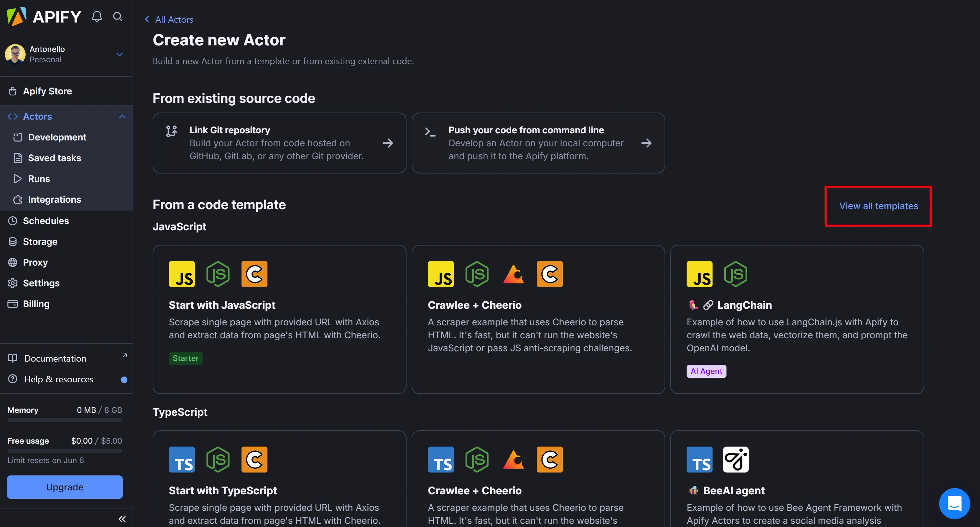The image size is (980, 527).
Task: Click the Upgrade button
Action: click(65, 487)
